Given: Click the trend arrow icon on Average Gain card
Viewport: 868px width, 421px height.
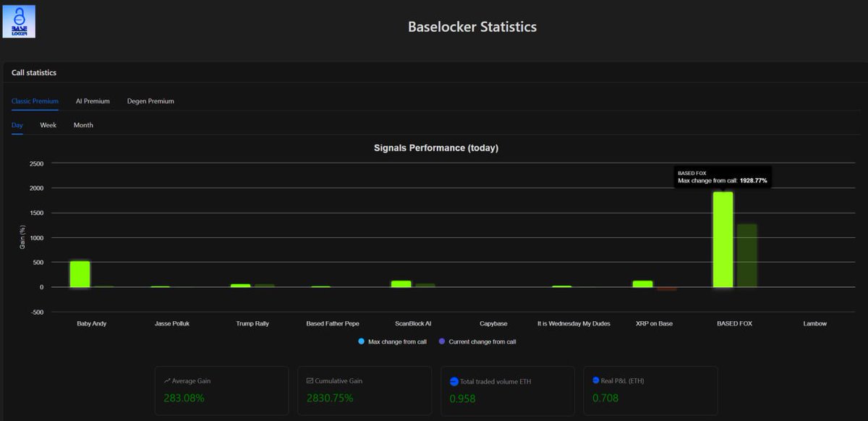Looking at the screenshot, I should click(x=168, y=380).
